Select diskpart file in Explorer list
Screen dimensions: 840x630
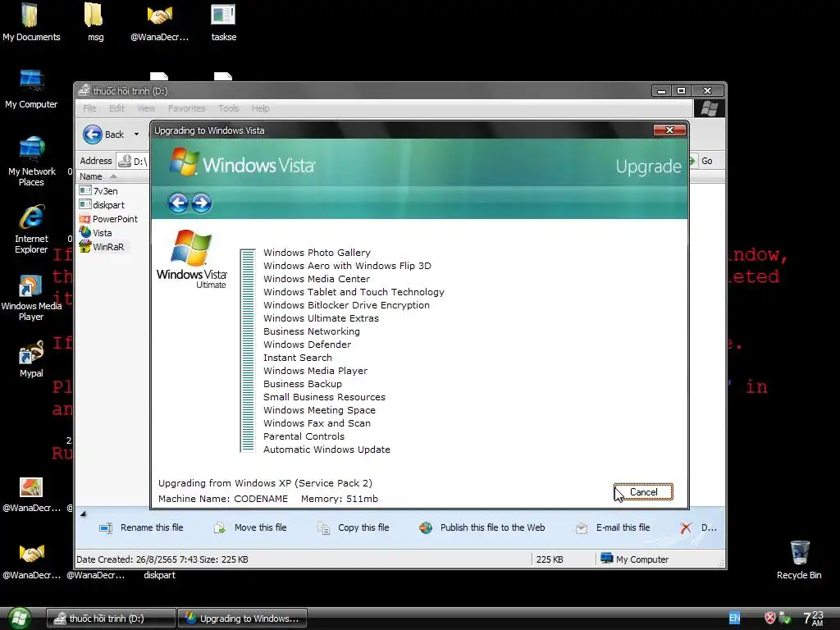pyautogui.click(x=102, y=204)
